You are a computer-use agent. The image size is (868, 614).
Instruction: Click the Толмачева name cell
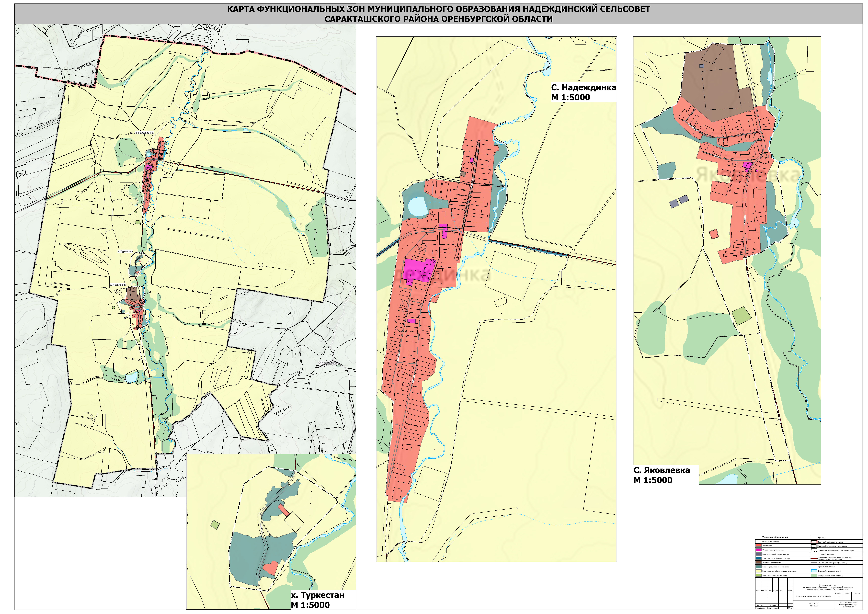[773, 605]
